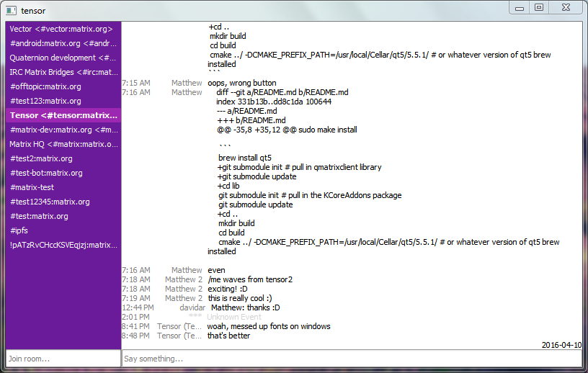Select the IRC Matrix Bridges room
The image size is (588, 373).
[63, 72]
